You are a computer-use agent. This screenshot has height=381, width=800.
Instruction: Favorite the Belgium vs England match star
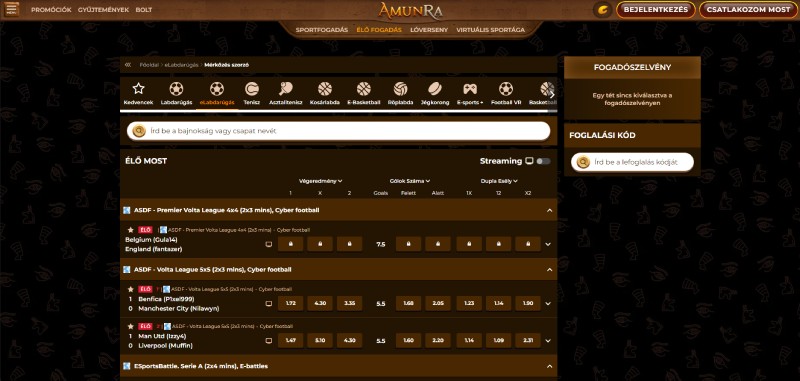[131, 230]
